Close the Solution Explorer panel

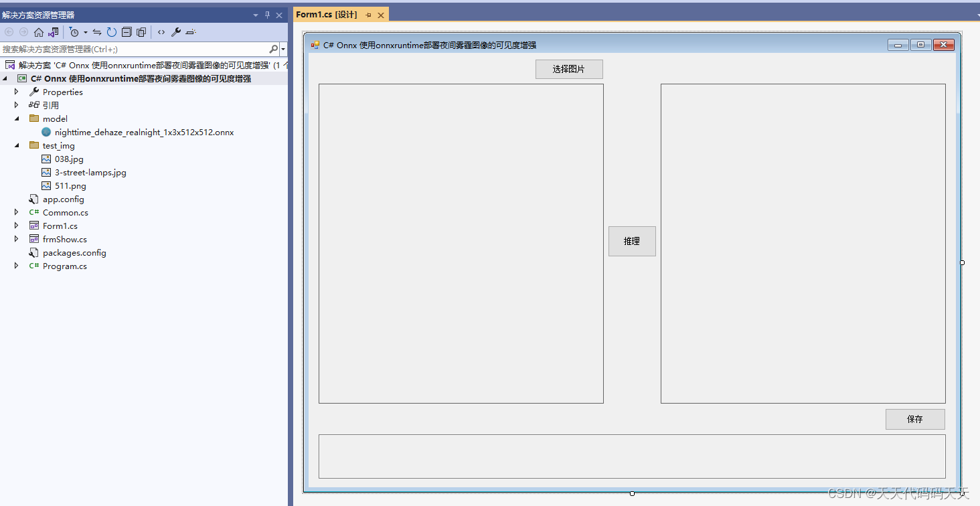coord(279,15)
